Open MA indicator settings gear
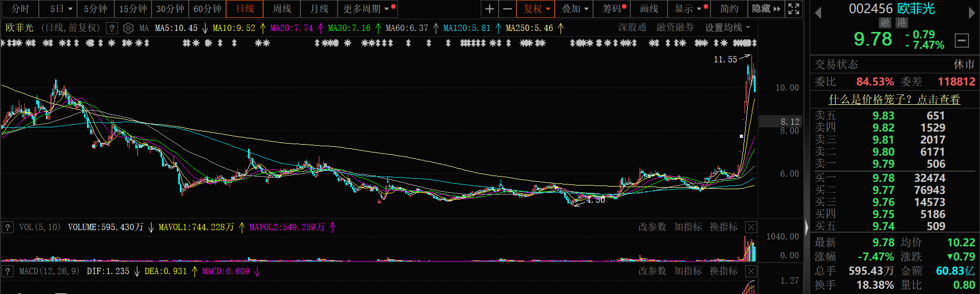 tap(128, 28)
